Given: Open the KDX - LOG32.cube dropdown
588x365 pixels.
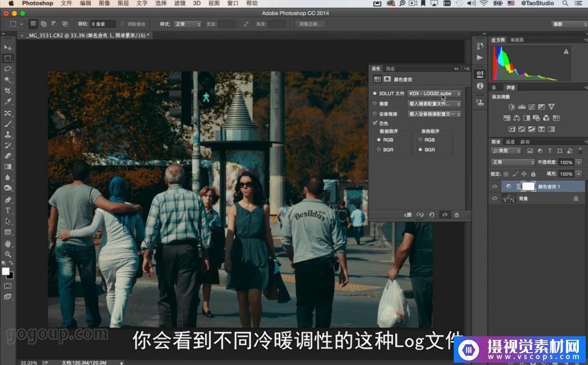Looking at the screenshot, I should [x=434, y=94].
